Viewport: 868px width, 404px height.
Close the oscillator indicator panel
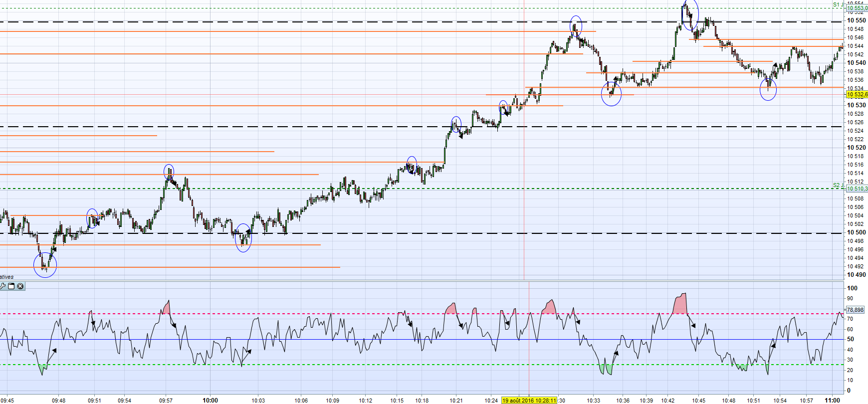(x=20, y=286)
